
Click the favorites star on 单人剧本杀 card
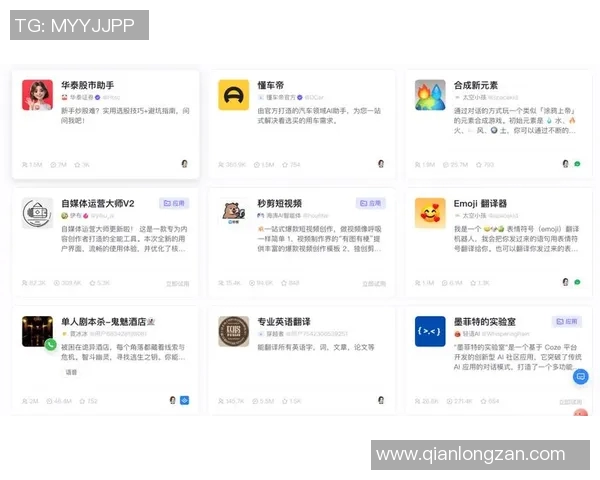(x=82, y=401)
